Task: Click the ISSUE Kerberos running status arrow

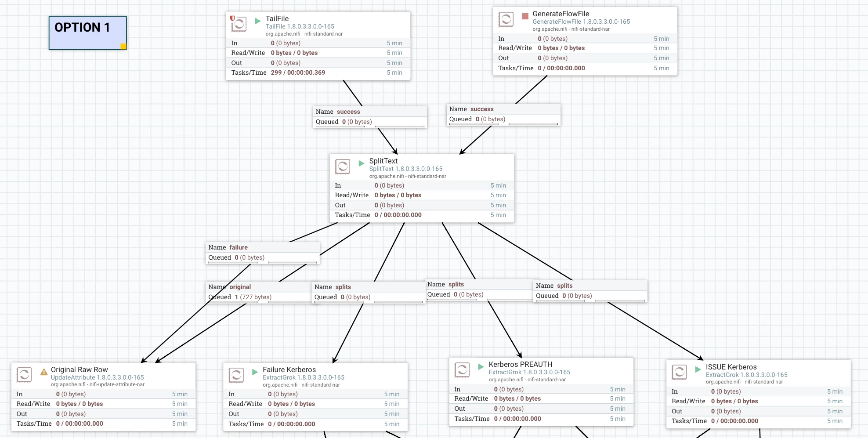Action: (698, 369)
